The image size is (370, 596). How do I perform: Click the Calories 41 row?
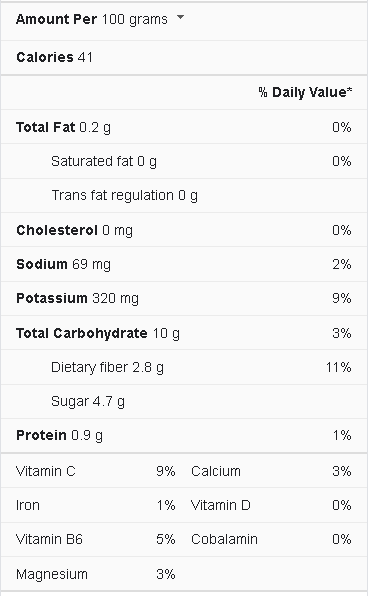point(184,57)
